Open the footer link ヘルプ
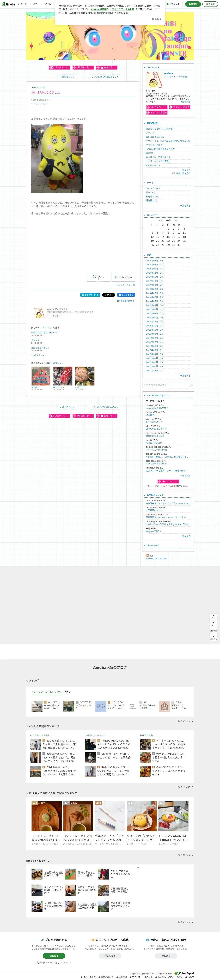The width and height of the screenshot is (220, 980). 190,977
